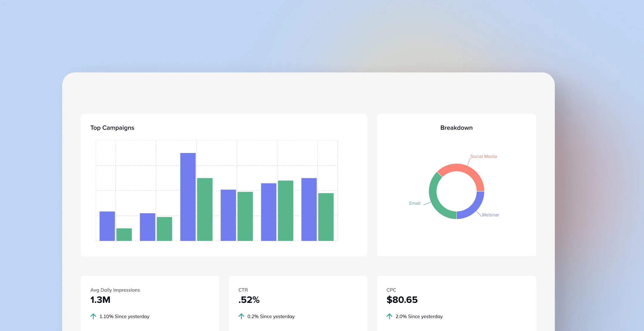Viewport: 644px width, 331px height.
Task: Click the last green bar in Top Campaigns
Action: 326,217
